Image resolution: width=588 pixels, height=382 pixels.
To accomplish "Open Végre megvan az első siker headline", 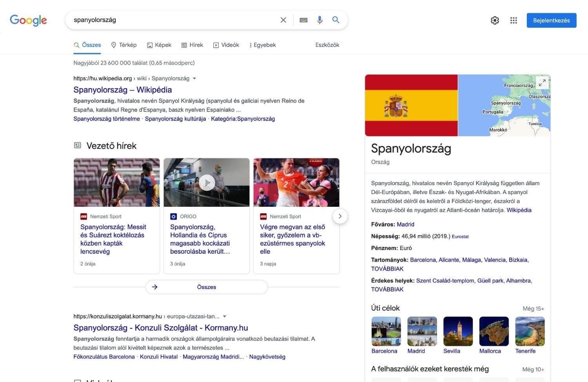I will tap(292, 239).
